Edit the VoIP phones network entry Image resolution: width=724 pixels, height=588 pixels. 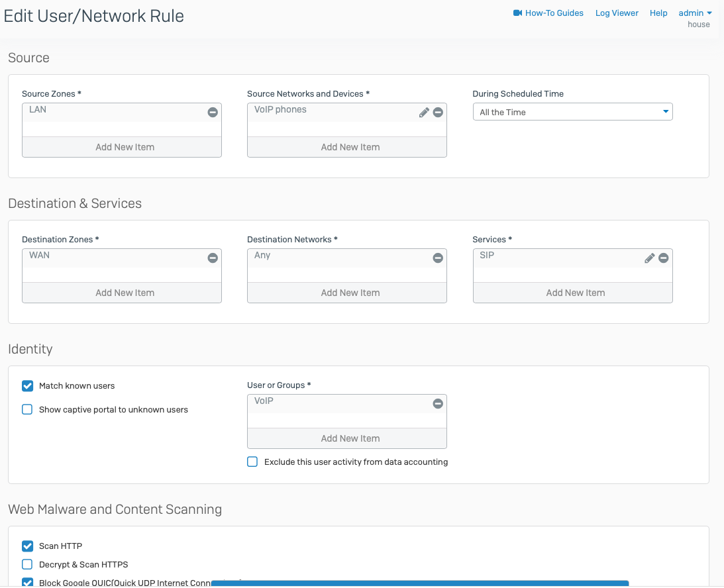pos(425,113)
